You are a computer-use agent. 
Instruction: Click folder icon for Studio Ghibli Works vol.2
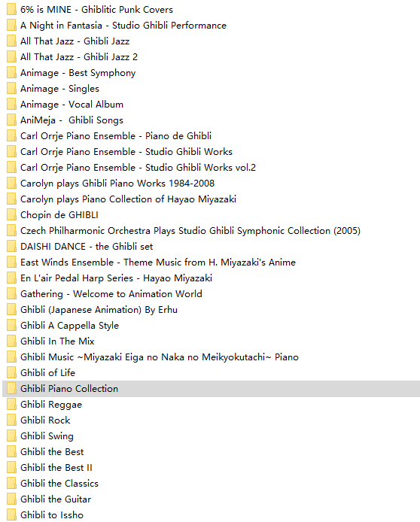click(x=11, y=168)
